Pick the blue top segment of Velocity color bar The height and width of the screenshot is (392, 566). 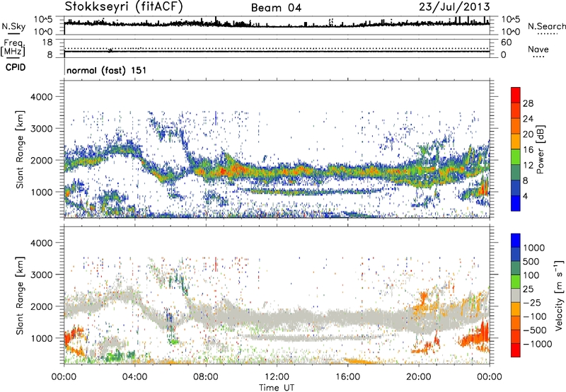point(516,241)
